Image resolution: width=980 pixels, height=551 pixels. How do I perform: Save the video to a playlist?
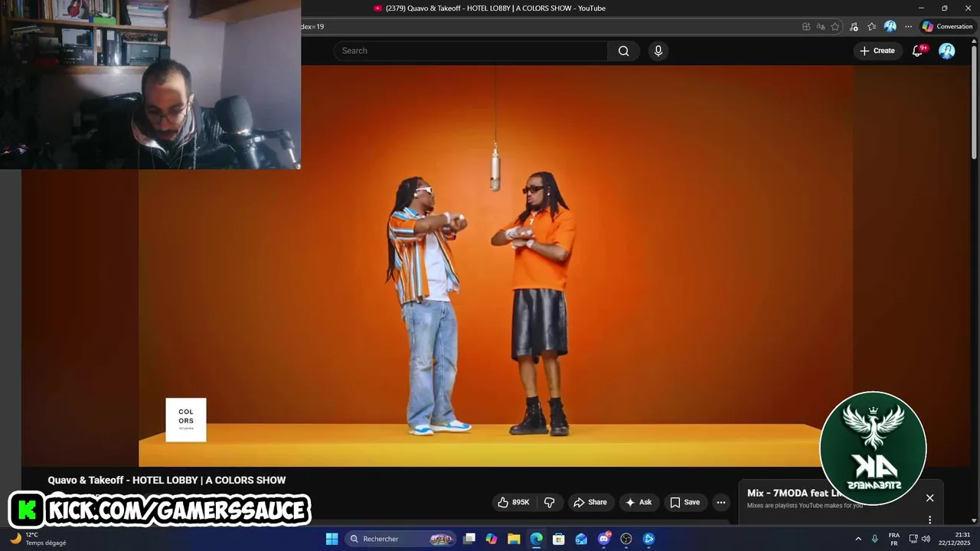[684, 502]
